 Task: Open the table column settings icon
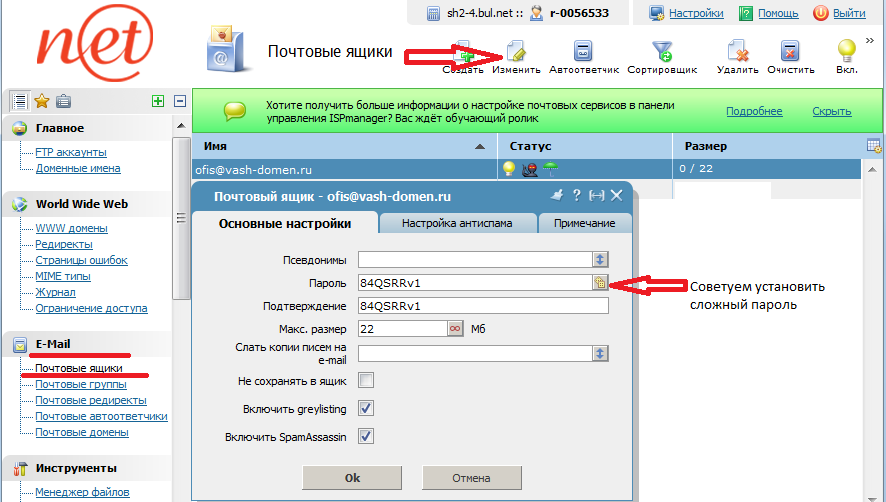tap(874, 146)
